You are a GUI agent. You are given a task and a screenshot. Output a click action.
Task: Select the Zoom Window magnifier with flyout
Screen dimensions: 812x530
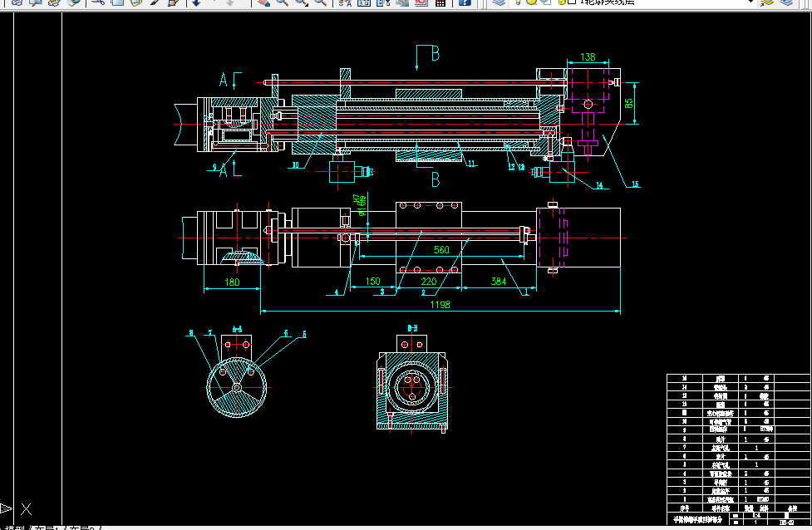[x=302, y=2]
